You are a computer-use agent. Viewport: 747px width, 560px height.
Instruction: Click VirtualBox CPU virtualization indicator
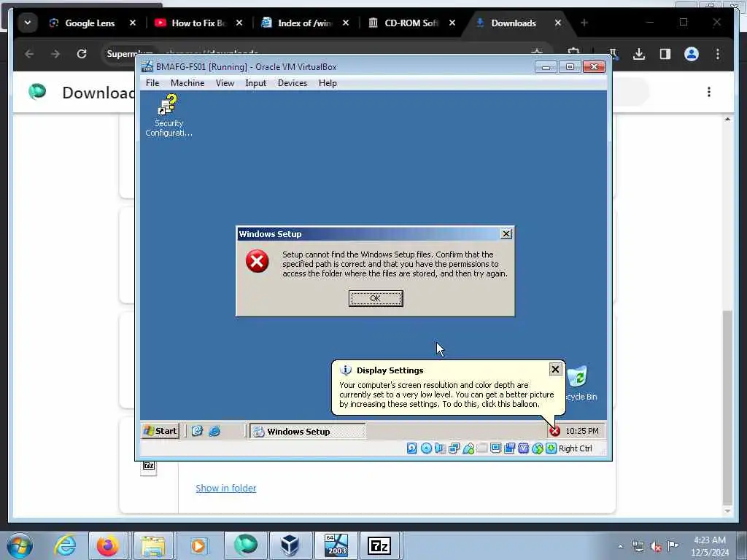tap(524, 448)
